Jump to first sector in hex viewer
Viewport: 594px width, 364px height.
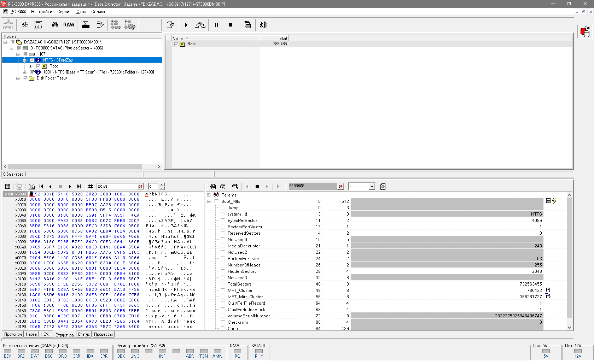pos(41,187)
